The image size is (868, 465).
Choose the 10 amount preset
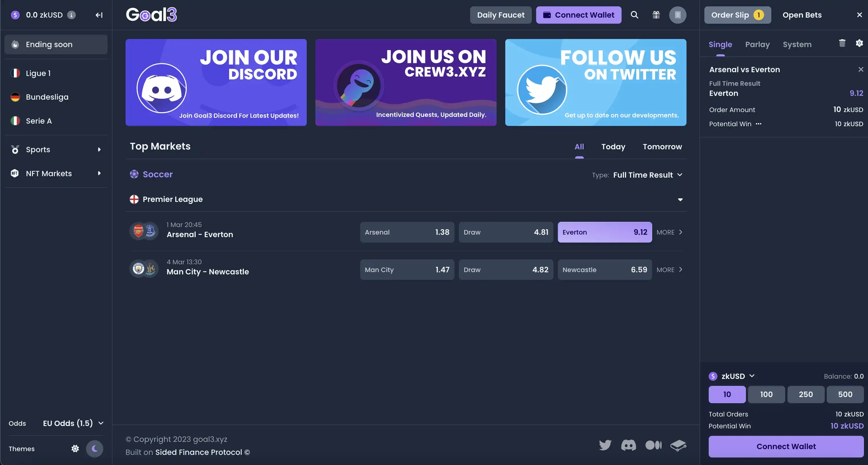(x=727, y=394)
